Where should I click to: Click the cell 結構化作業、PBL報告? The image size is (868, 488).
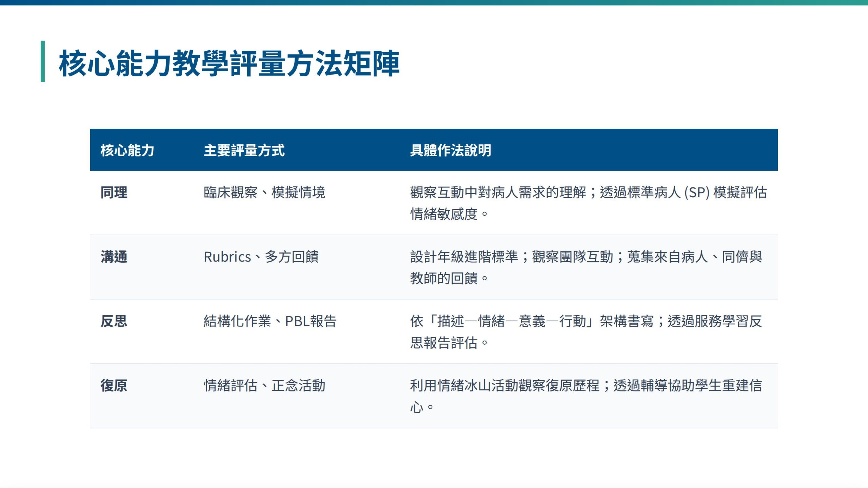click(270, 321)
